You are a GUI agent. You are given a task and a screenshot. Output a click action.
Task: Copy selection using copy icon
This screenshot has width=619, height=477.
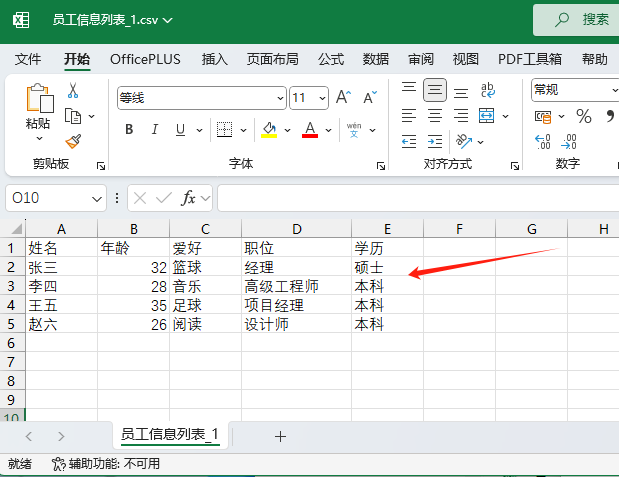pyautogui.click(x=73, y=116)
